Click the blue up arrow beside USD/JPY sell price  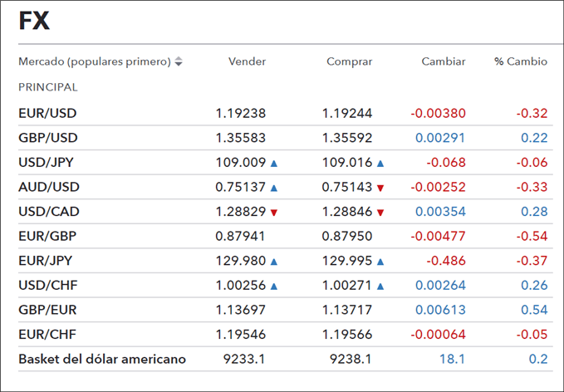click(274, 164)
